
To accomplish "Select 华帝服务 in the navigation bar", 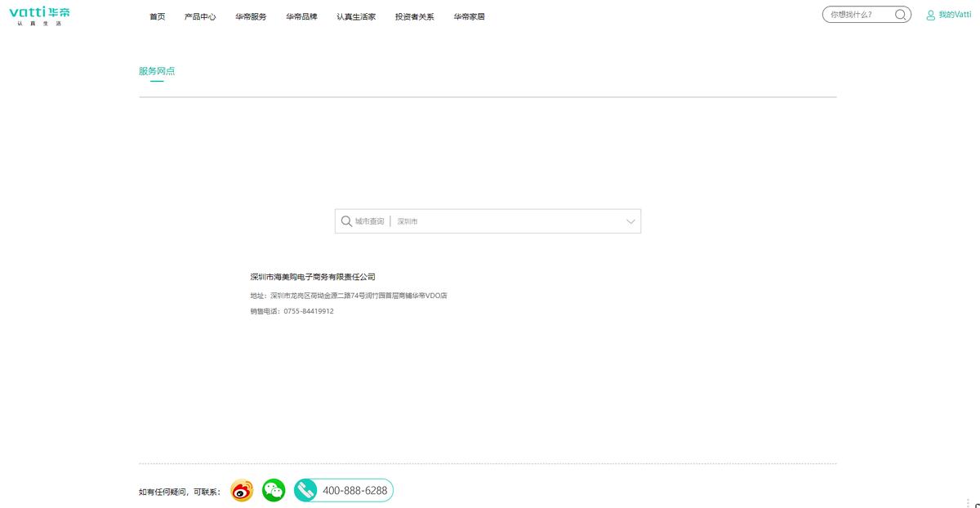I will point(250,16).
